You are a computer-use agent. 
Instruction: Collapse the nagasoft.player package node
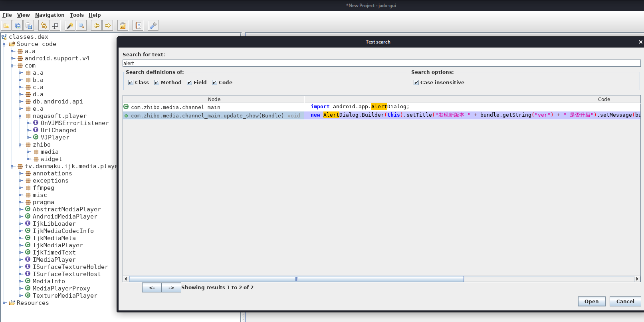coord(20,116)
